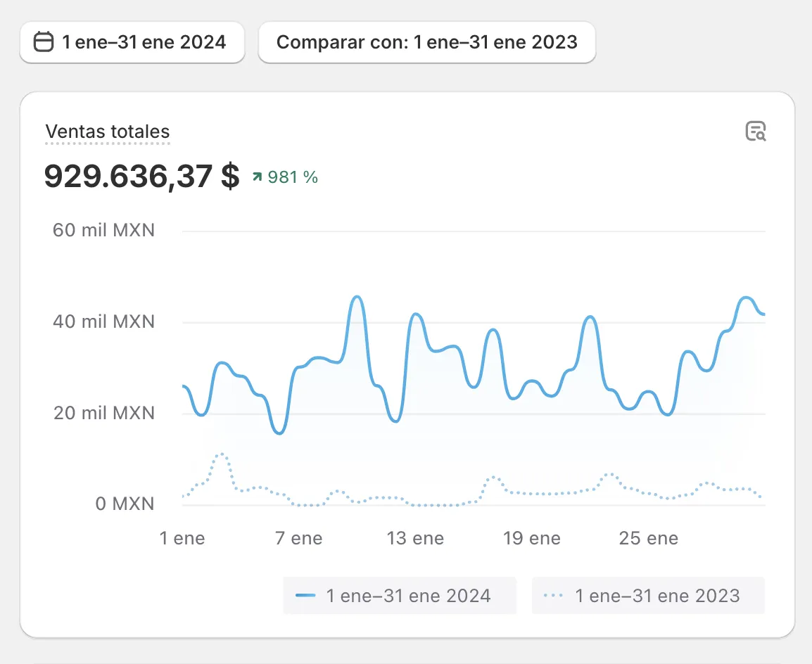Open the 1 ene–31 ene 2024 date range picker

(x=132, y=42)
